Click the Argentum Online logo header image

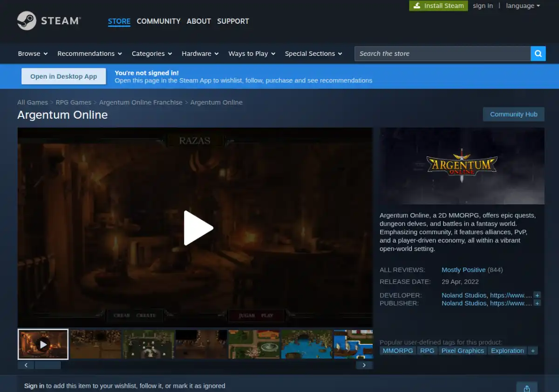click(x=462, y=166)
